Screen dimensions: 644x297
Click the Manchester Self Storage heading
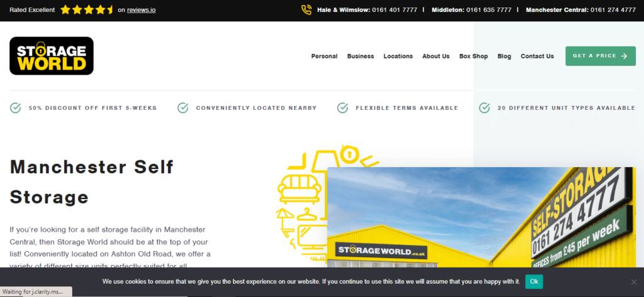tap(92, 181)
